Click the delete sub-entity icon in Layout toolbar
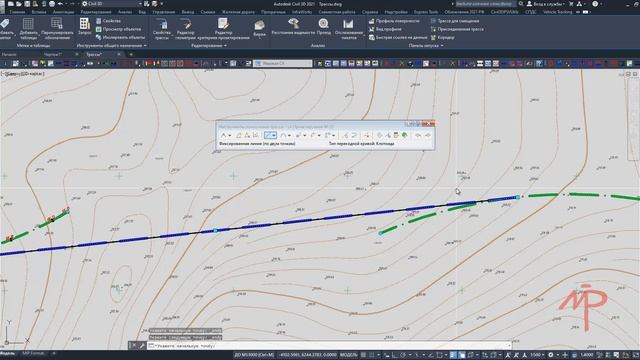The image size is (640, 360). tap(367, 135)
